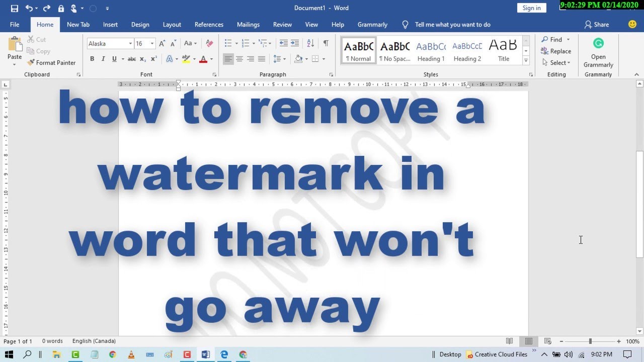Center align the paragraph
The width and height of the screenshot is (644, 362).
point(239,59)
